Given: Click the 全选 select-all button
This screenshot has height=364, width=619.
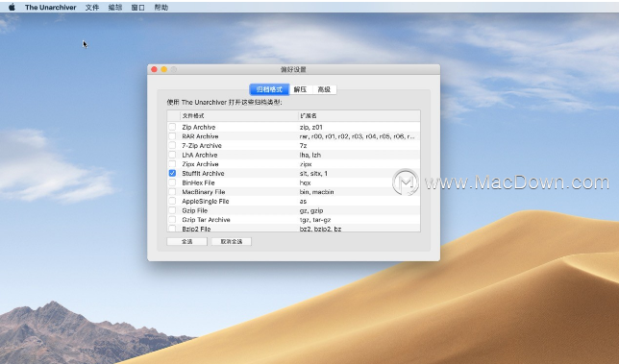Looking at the screenshot, I should click(x=186, y=241).
